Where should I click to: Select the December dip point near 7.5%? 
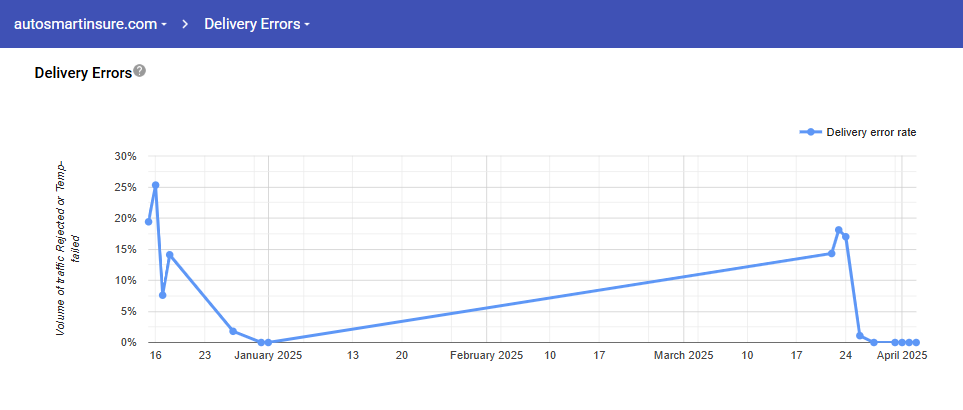coord(162,295)
